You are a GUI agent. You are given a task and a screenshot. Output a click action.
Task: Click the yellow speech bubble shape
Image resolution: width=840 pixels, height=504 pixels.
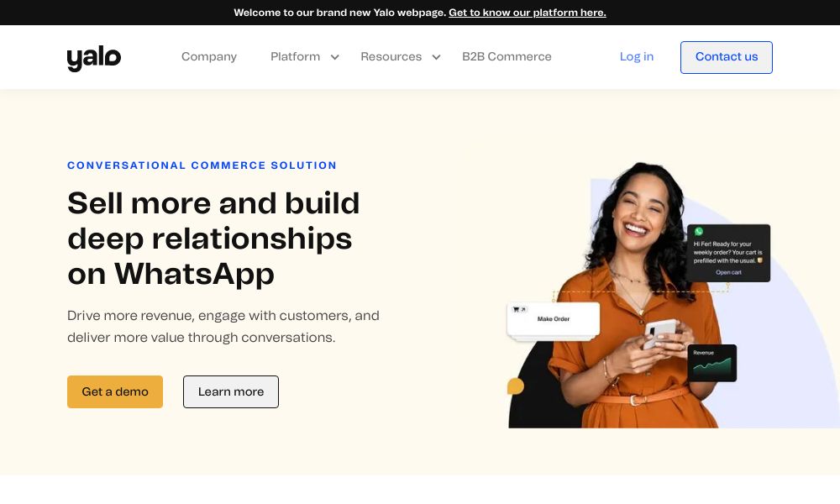pos(516,386)
